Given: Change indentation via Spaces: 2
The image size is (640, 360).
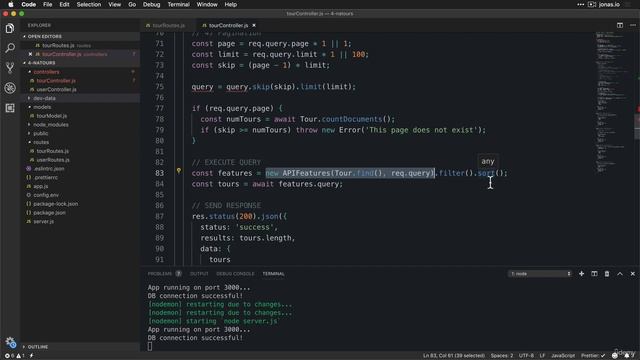Looking at the screenshot, I should (x=502, y=356).
